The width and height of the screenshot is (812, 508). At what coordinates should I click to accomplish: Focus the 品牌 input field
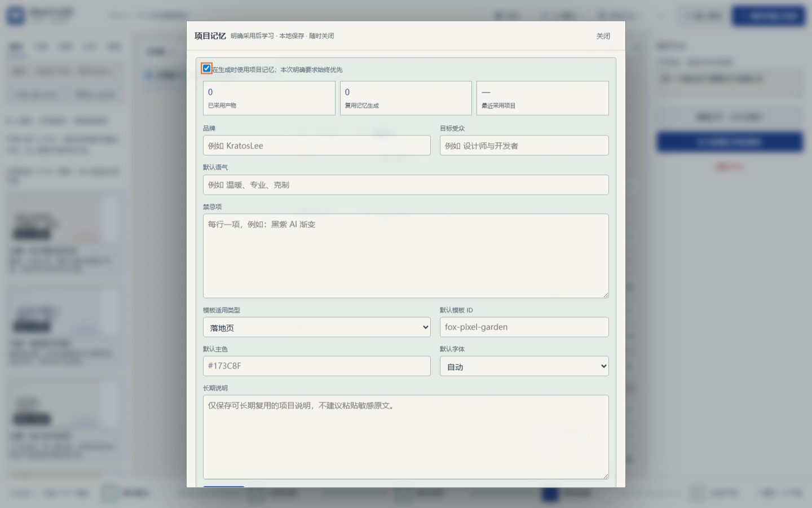click(317, 146)
